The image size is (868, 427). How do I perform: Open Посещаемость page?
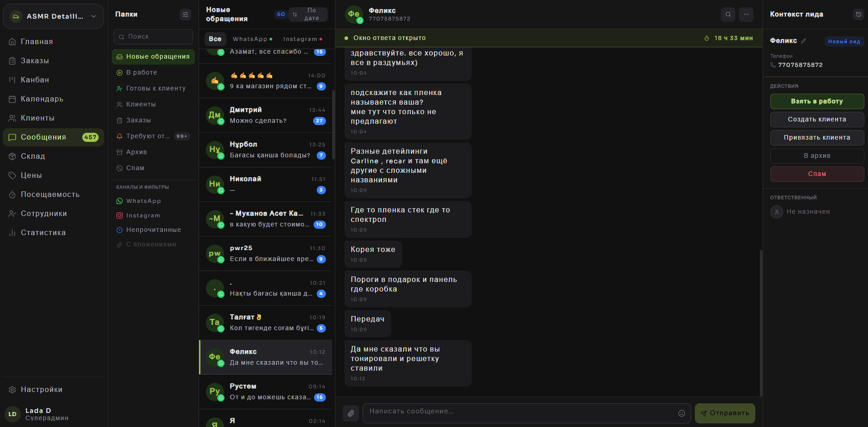pos(54,194)
